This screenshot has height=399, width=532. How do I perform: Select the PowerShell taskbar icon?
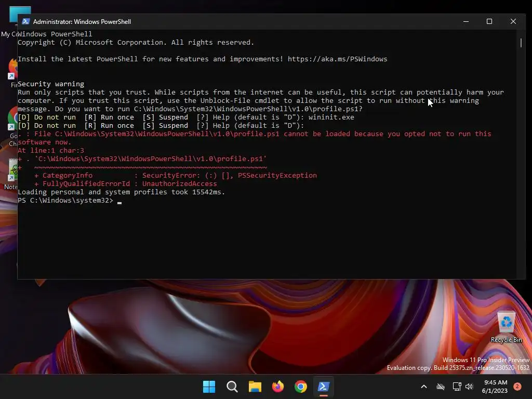(323, 387)
